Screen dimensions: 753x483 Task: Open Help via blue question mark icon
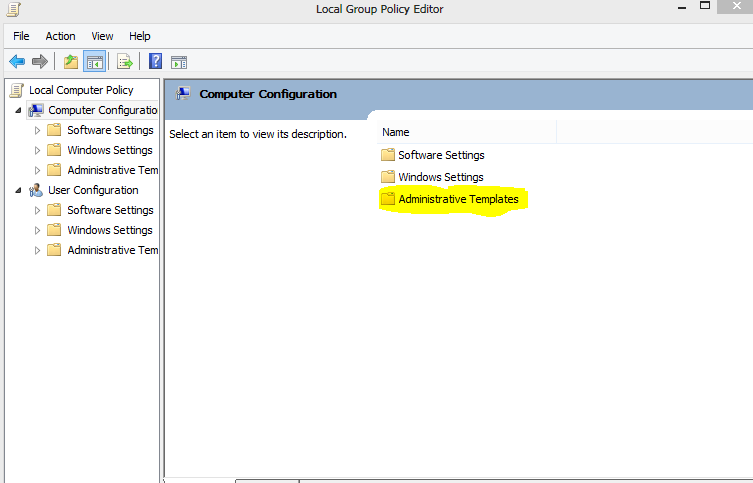click(156, 61)
